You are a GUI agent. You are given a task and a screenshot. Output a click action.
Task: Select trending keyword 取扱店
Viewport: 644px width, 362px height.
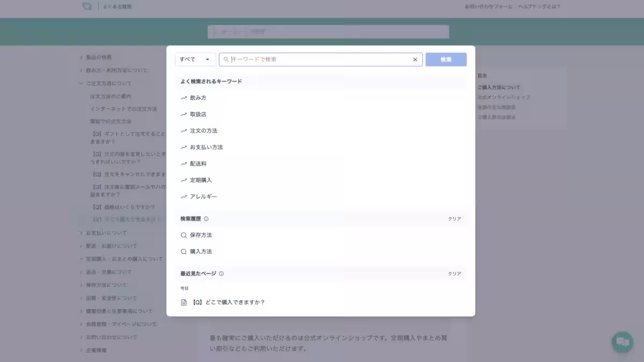(199, 114)
